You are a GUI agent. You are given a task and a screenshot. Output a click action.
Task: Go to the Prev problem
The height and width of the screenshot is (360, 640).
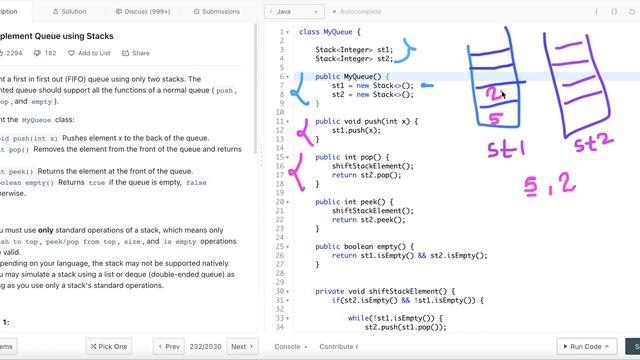(169, 347)
